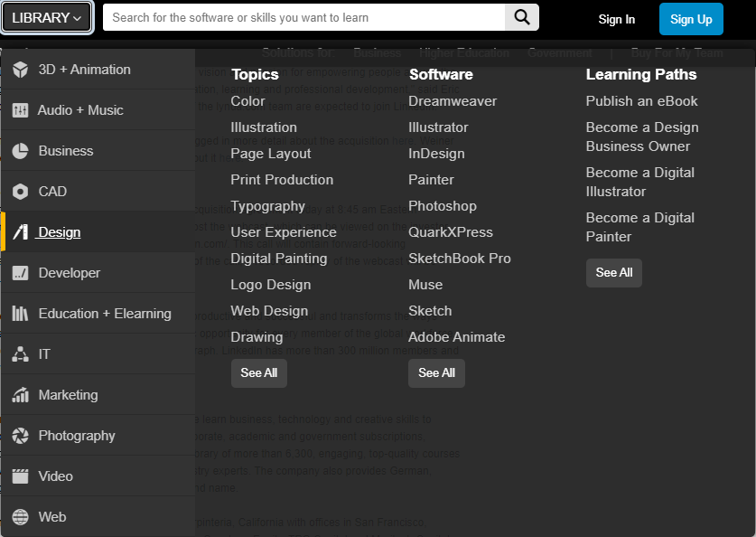Click See All under Learning Paths
The width and height of the screenshot is (756, 537).
click(x=614, y=273)
